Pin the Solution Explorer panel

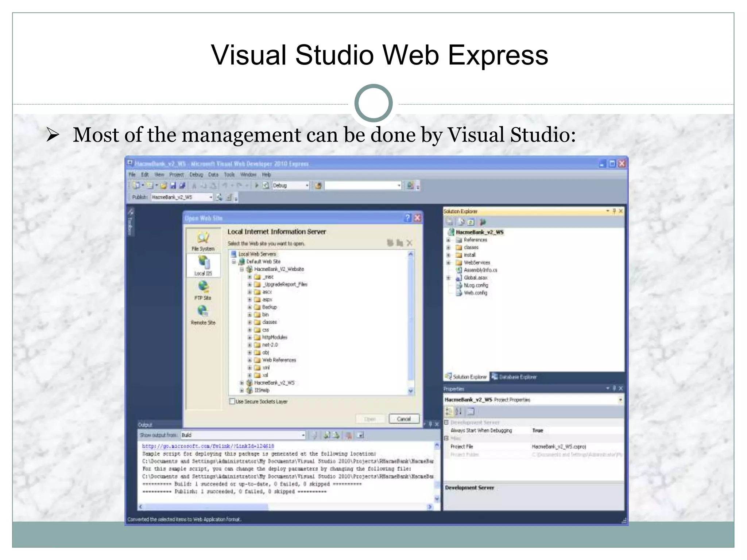click(614, 211)
